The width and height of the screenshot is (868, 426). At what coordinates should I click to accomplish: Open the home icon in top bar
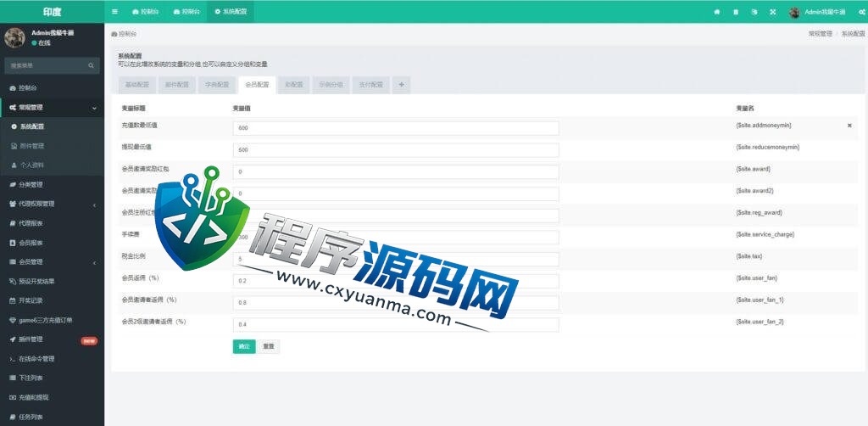[717, 12]
